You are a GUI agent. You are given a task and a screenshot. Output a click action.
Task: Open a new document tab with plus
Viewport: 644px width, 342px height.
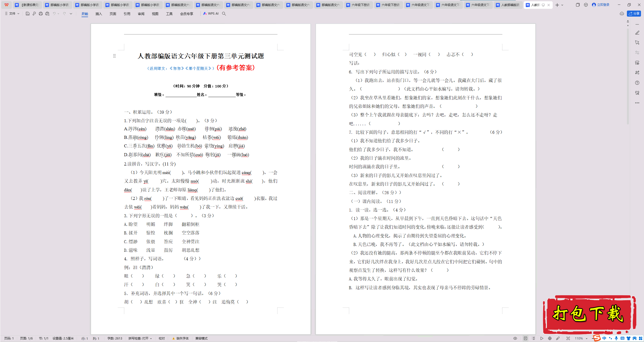coord(557,5)
